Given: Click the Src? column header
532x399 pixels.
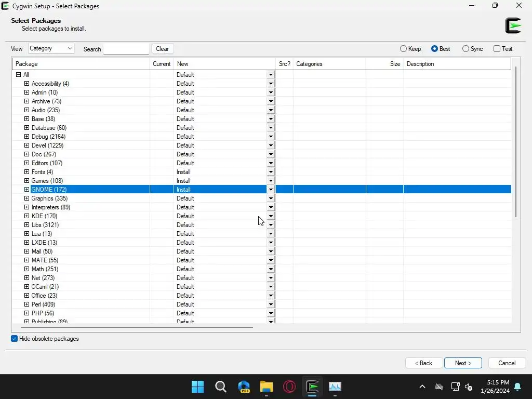Looking at the screenshot, I should [284, 64].
